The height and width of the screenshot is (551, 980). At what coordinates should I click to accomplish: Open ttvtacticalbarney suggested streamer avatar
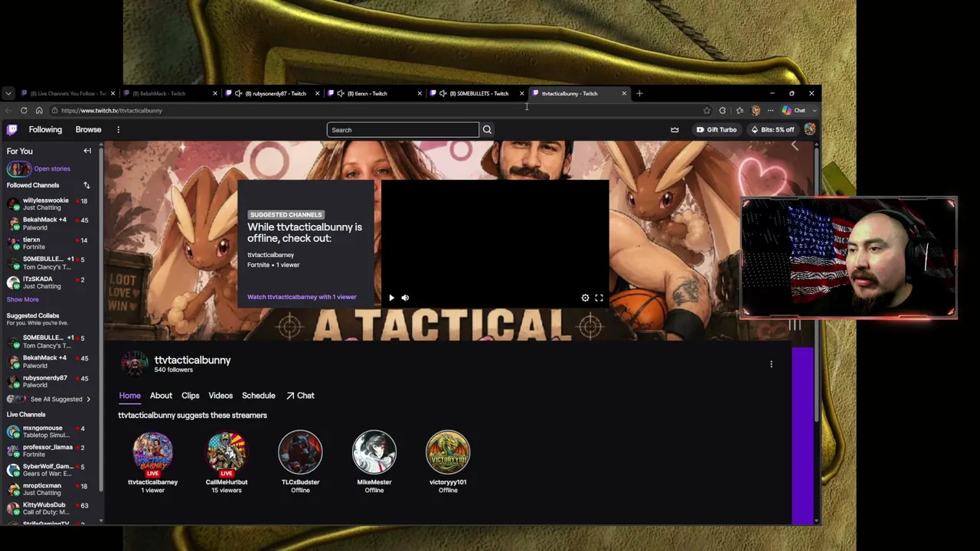point(152,452)
